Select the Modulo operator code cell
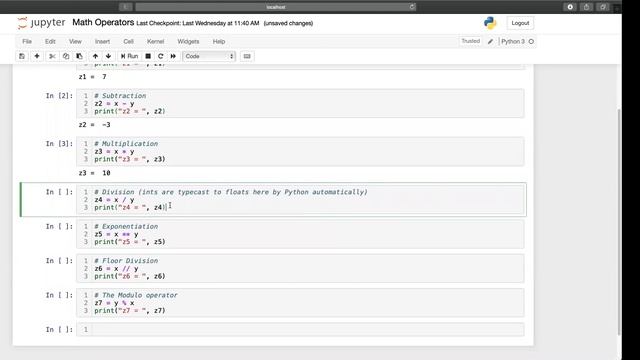640x360 pixels. click(x=300, y=303)
